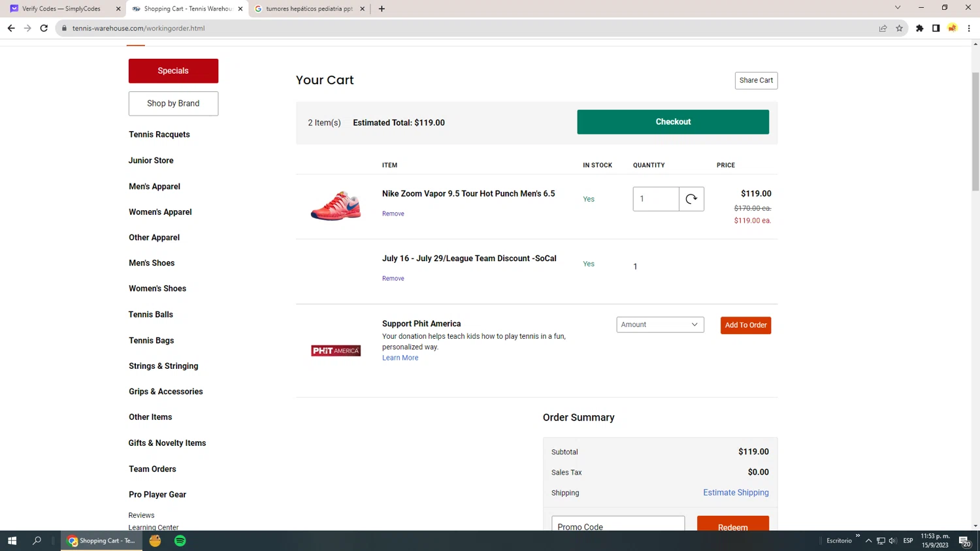Open Tennis Balls category
The height and width of the screenshot is (551, 980).
click(151, 315)
